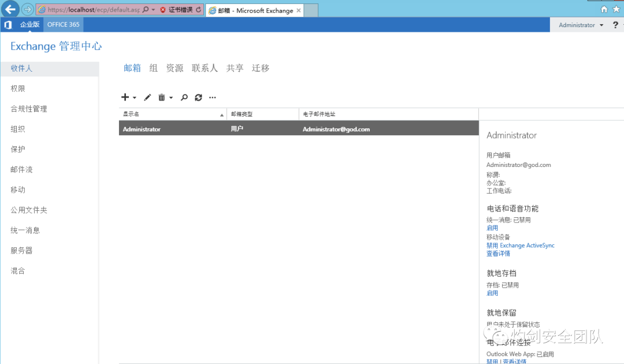Click the favorites star icon

click(x=616, y=9)
